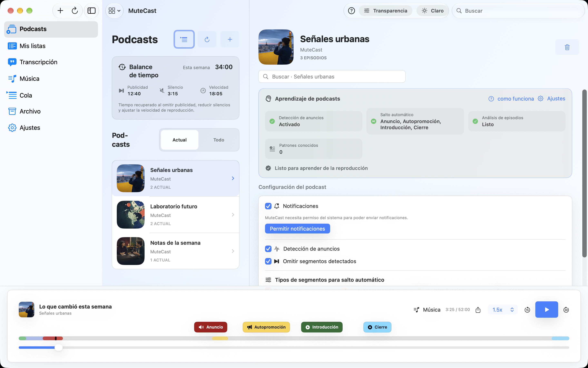The height and width of the screenshot is (368, 588).
Task: Click the yellow segment on the timeline
Action: coord(220,338)
